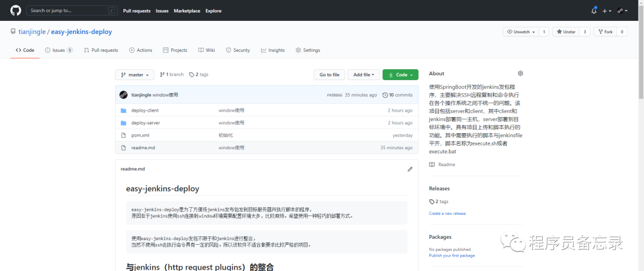Screen dimensions: 644x271
Task: Select the Code tab
Action: click(25, 50)
